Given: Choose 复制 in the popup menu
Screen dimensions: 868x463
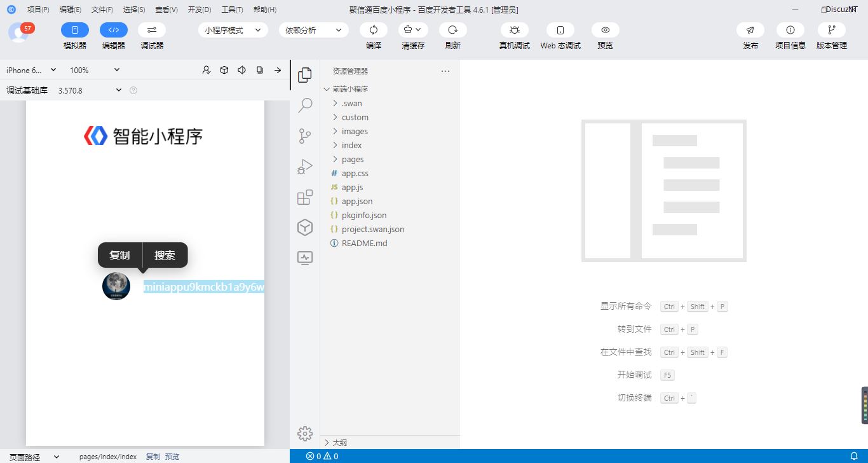Looking at the screenshot, I should pyautogui.click(x=119, y=255).
